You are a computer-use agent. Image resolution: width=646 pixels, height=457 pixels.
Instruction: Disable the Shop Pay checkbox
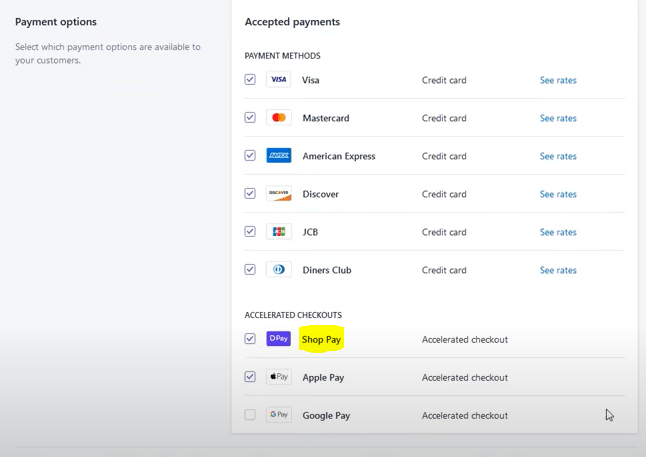250,339
